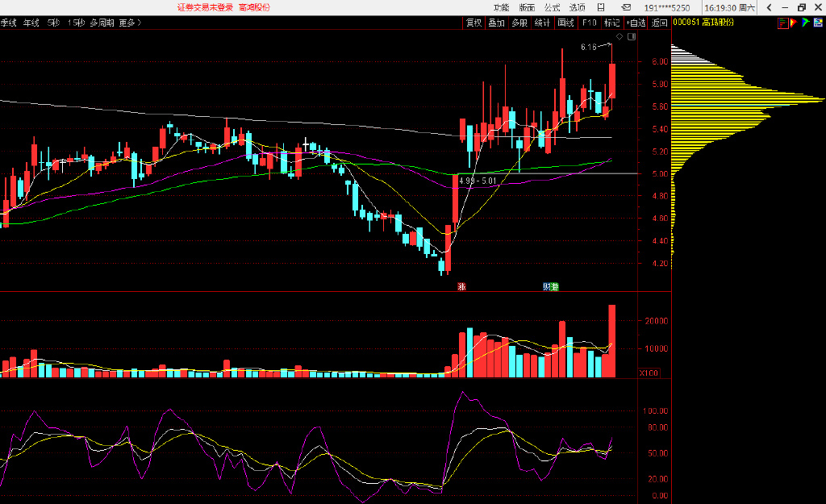826x504 pixels.
Task: Click the save/disk icon in title bar
Action: 601,7
